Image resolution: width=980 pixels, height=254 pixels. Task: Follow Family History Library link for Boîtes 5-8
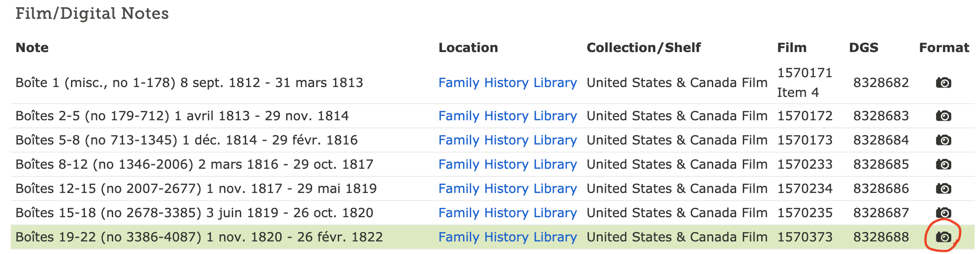(x=508, y=140)
